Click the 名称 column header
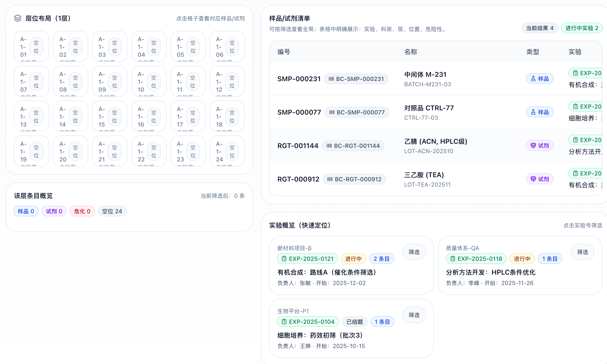 [411, 52]
